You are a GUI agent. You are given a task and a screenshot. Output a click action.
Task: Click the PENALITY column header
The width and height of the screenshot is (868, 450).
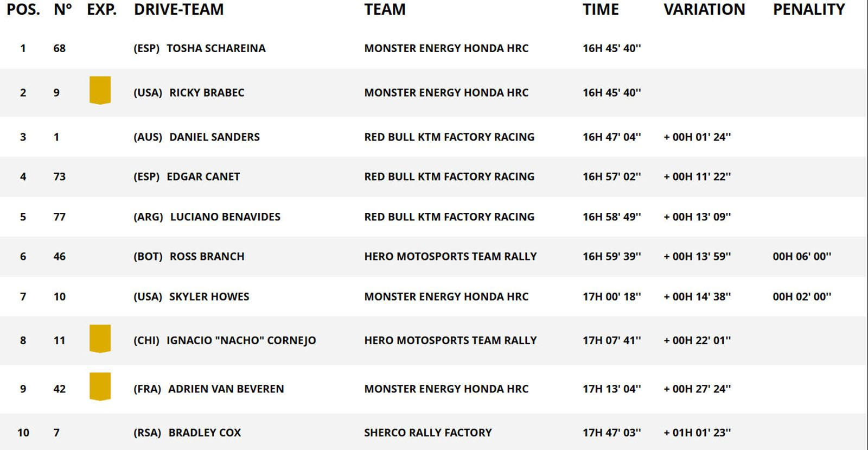pyautogui.click(x=809, y=10)
